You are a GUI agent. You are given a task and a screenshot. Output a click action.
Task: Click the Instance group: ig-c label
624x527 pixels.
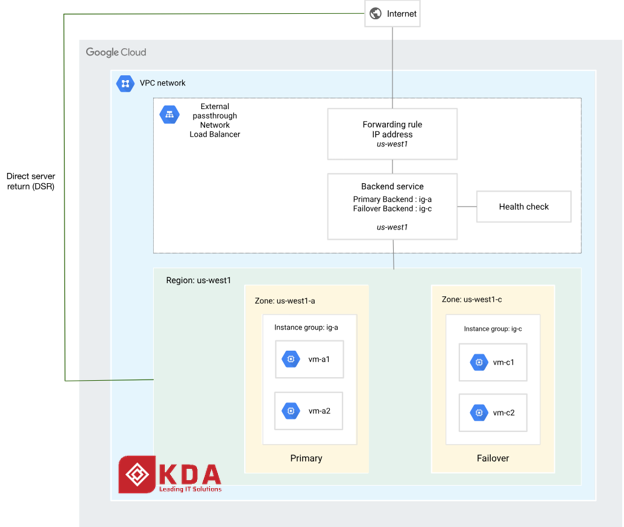(493, 329)
